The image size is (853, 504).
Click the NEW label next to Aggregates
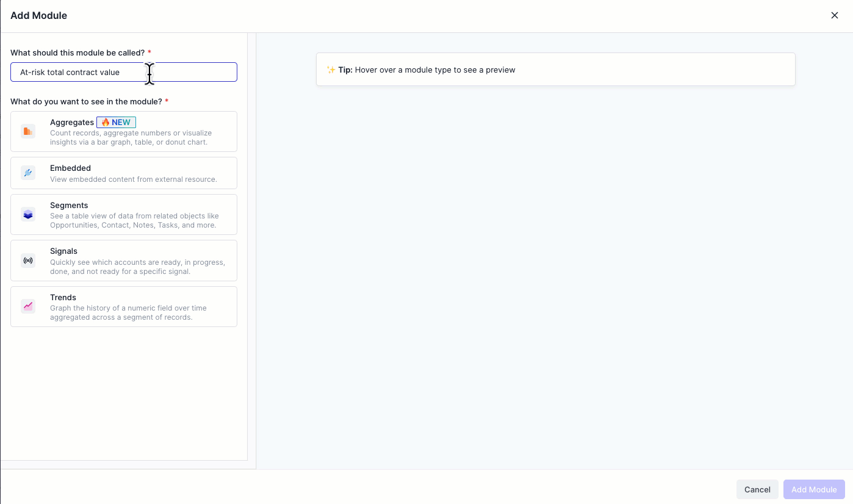tap(117, 122)
